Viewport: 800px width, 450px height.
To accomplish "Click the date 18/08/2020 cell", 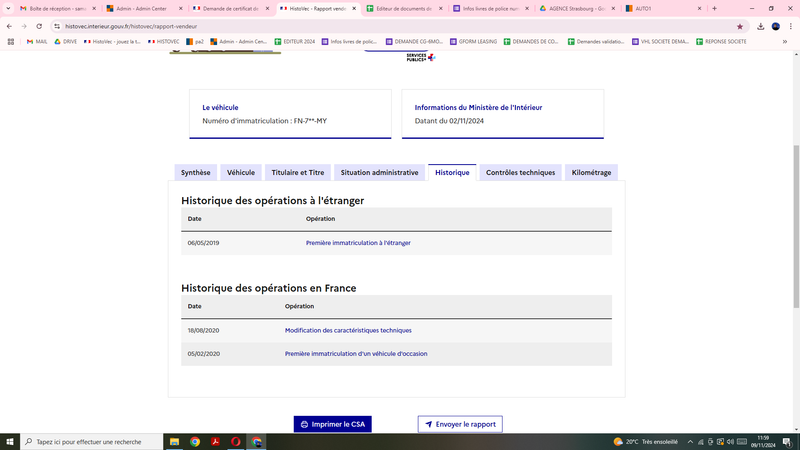I will 203,330.
